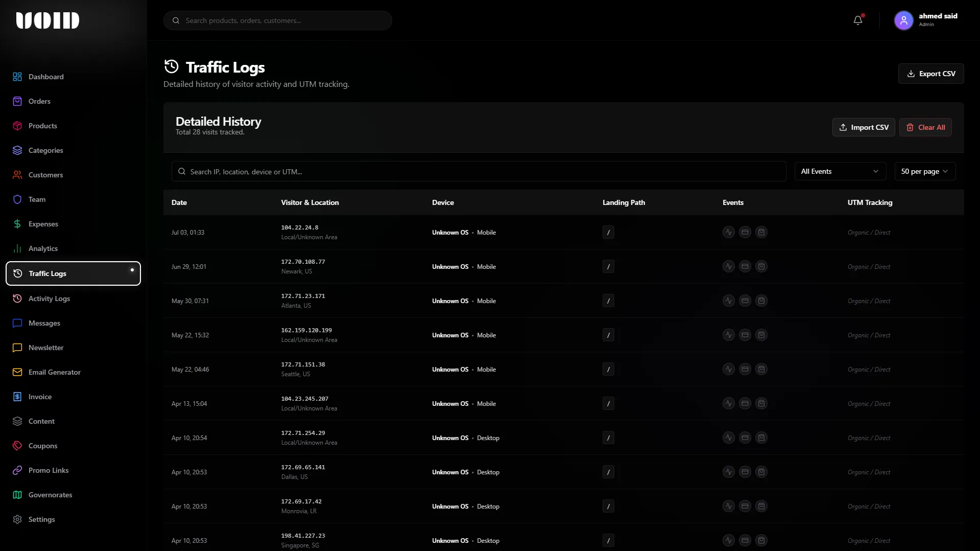
Task: Export traffic logs as CSV
Action: click(930, 74)
